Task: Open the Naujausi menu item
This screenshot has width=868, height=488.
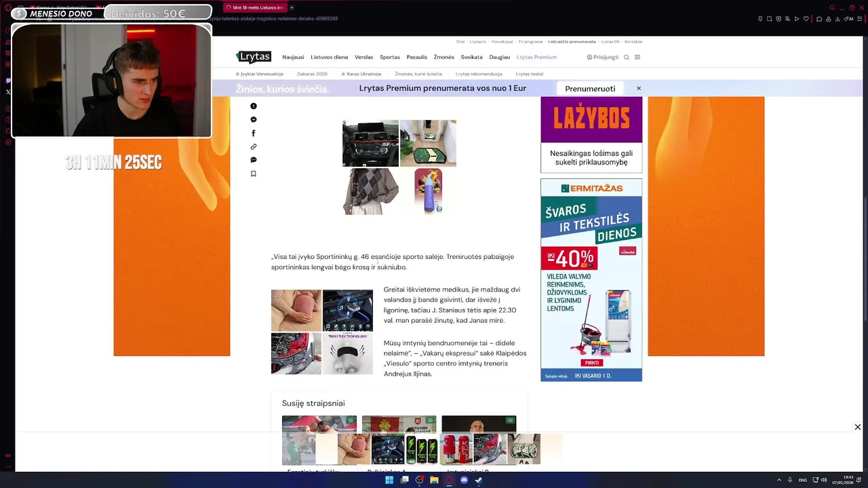Action: (x=293, y=57)
